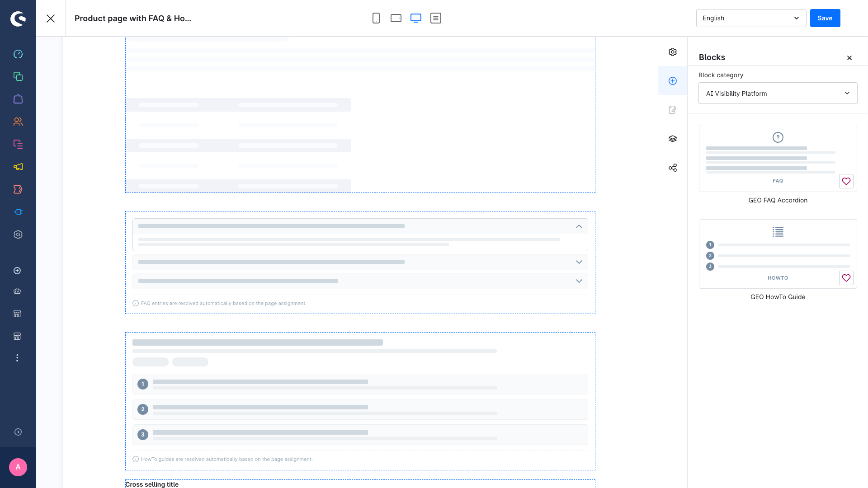Screen dimensions: 868x488
Task: Favorite the GEO HowTo Guide block
Action: point(846,278)
